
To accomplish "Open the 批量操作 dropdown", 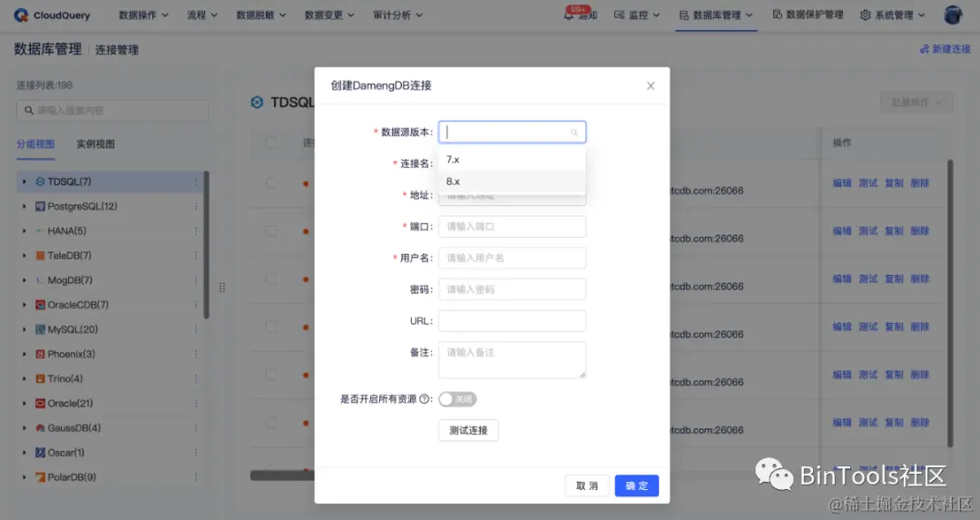I will (x=916, y=103).
